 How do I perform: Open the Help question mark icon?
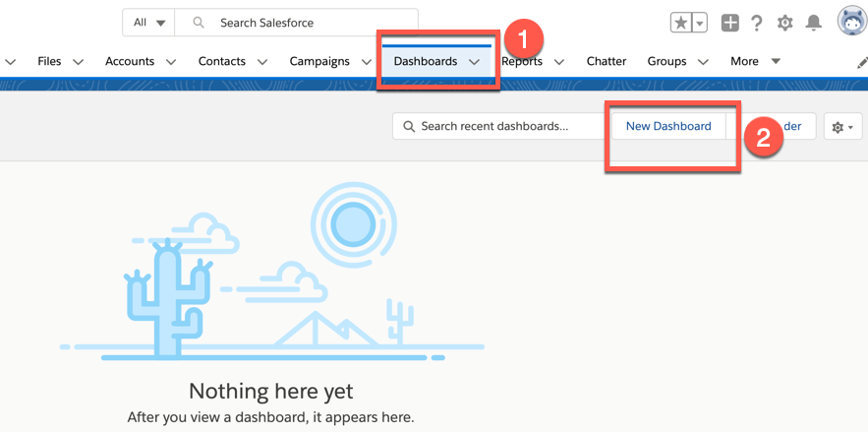coord(757,23)
